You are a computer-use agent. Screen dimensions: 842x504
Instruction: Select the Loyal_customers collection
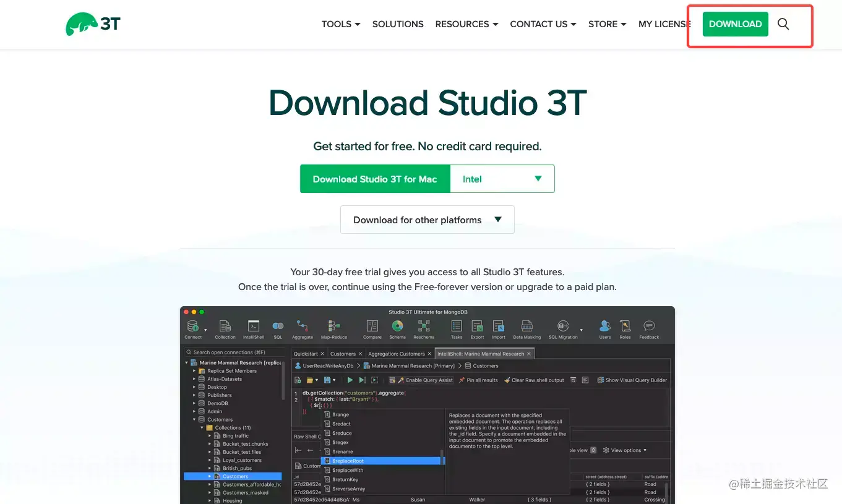tap(241, 460)
